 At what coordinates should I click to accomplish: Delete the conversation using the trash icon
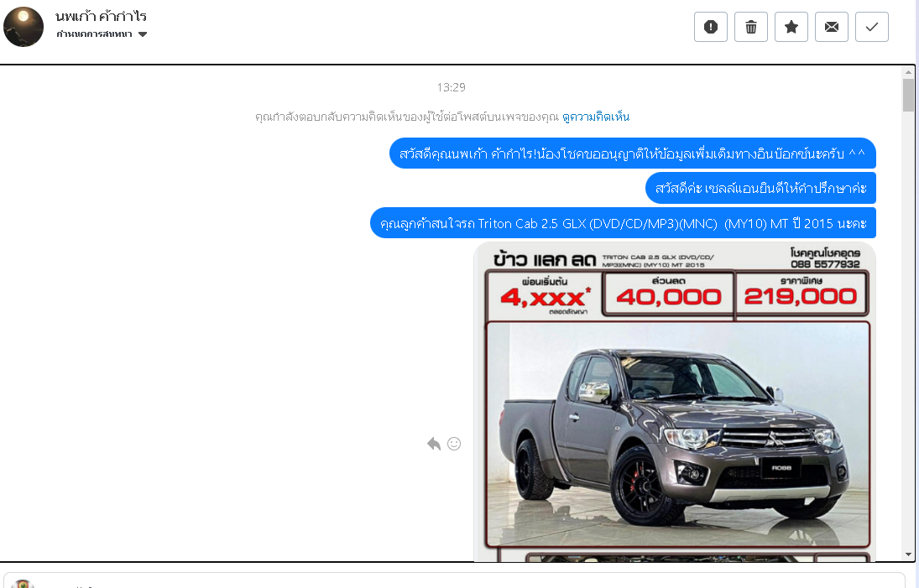click(751, 27)
